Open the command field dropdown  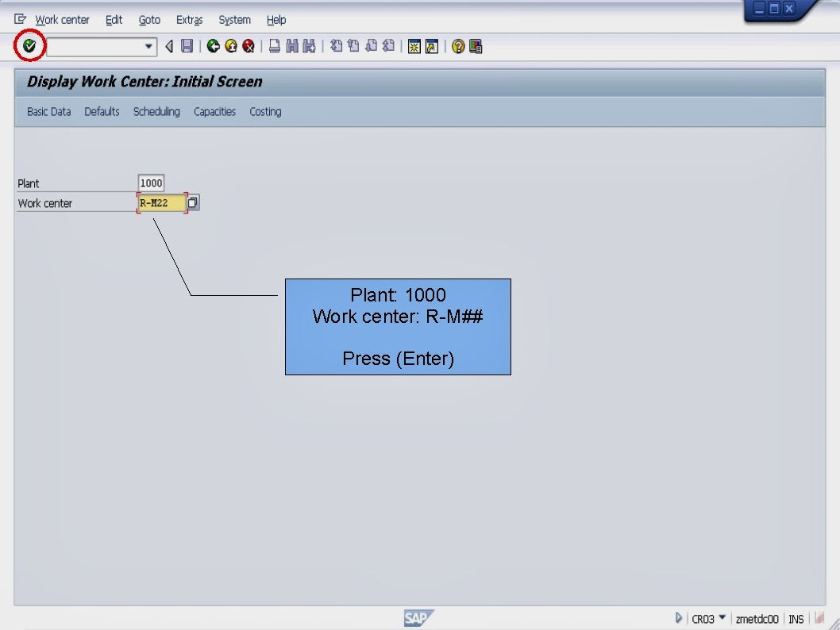[148, 46]
